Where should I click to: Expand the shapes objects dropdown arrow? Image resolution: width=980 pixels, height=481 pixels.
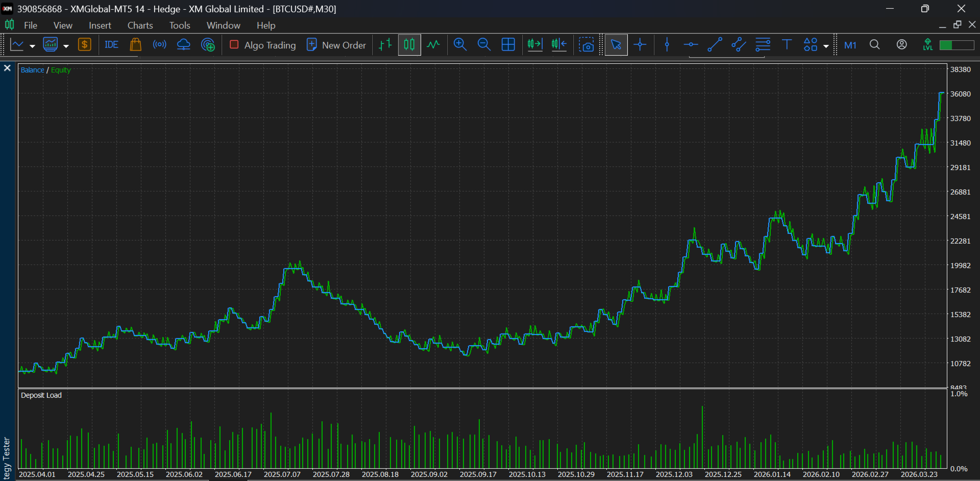826,46
